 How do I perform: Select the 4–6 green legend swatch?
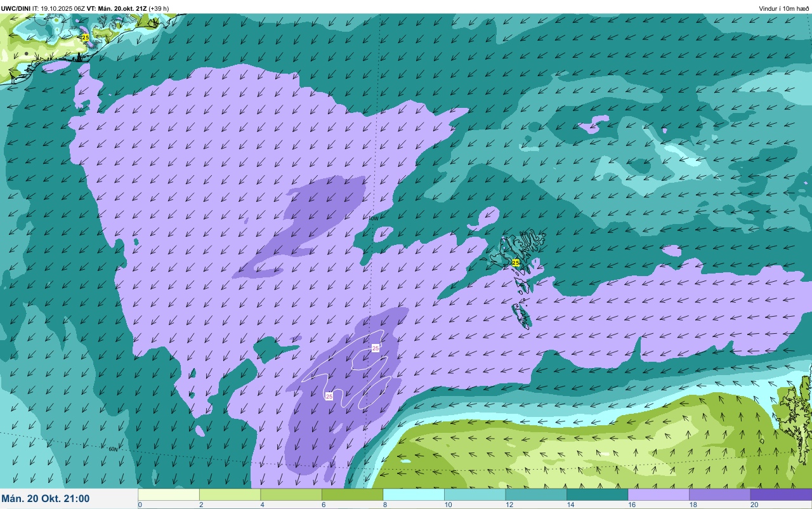tap(291, 494)
